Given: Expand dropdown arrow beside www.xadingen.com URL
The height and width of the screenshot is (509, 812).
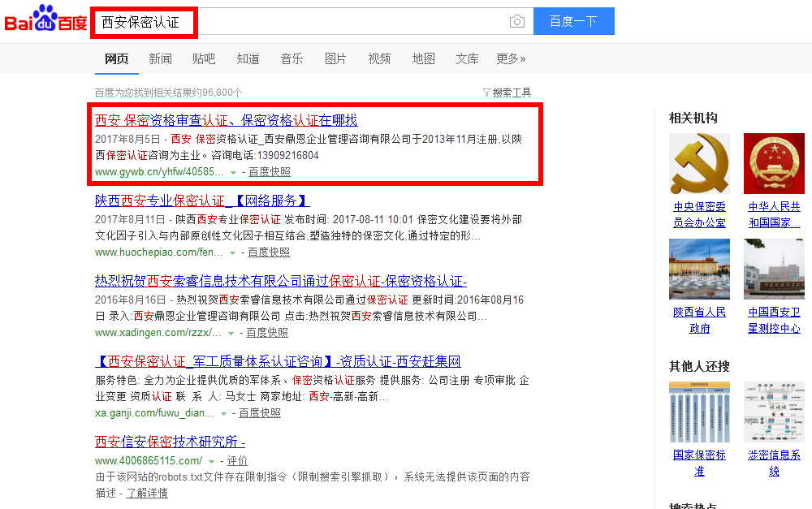Looking at the screenshot, I should [x=231, y=333].
